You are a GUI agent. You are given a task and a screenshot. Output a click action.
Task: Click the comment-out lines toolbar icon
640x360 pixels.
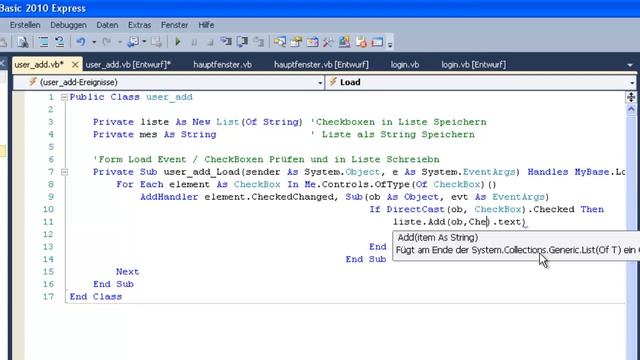[43, 42]
